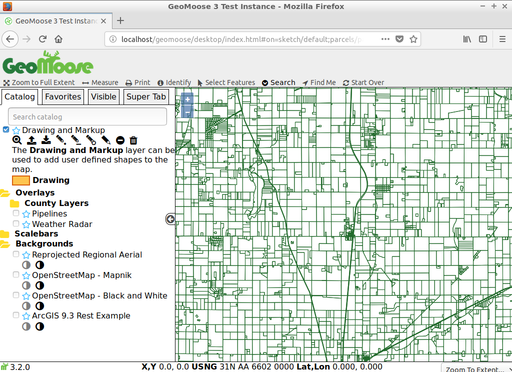Open the Super Tab
The image size is (512, 372).
click(x=146, y=97)
